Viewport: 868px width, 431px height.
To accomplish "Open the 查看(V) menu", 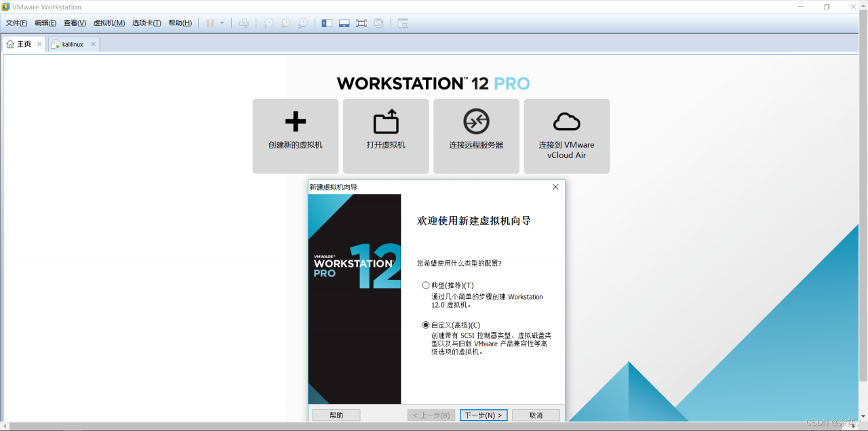I will [75, 23].
